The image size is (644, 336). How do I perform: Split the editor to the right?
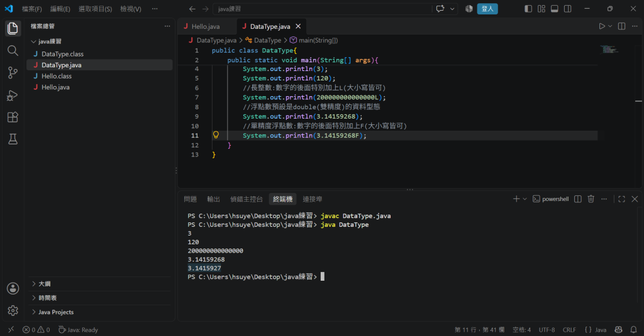(621, 26)
